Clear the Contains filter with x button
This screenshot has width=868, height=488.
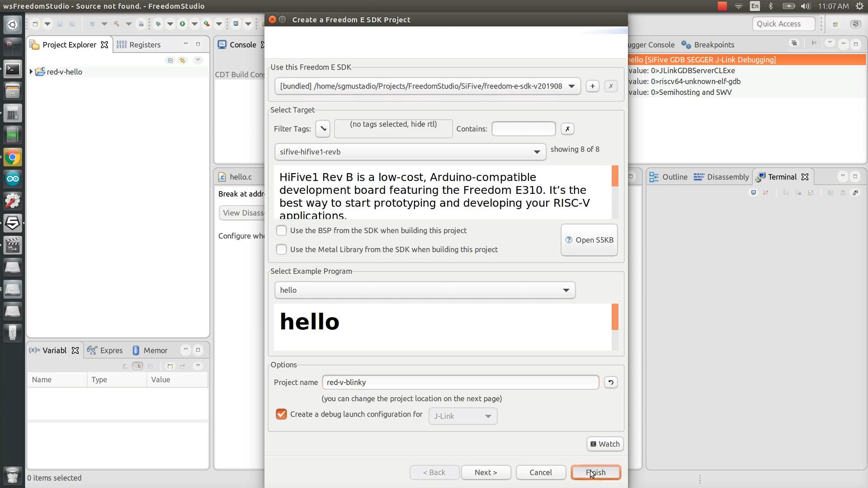[x=567, y=129]
